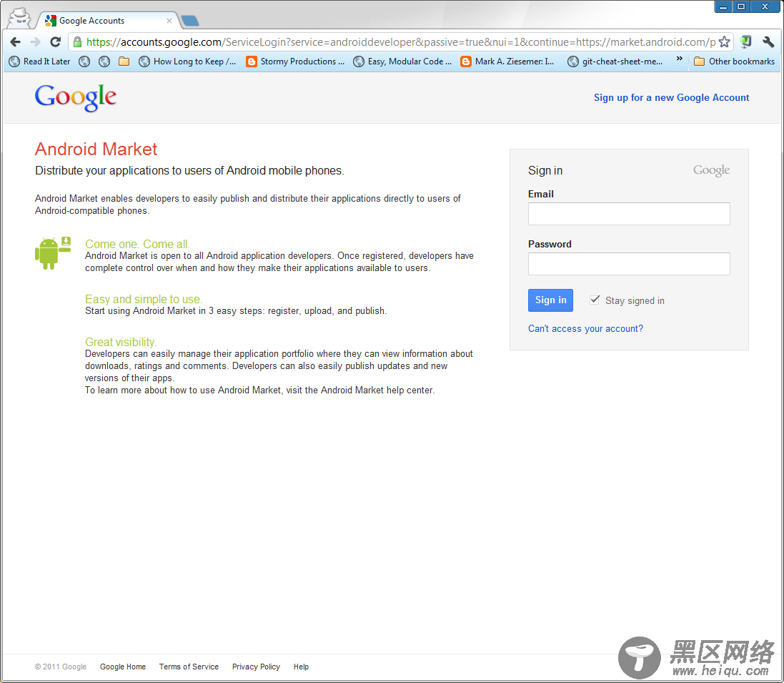Toggle the Stay signed in checkbox

[595, 300]
